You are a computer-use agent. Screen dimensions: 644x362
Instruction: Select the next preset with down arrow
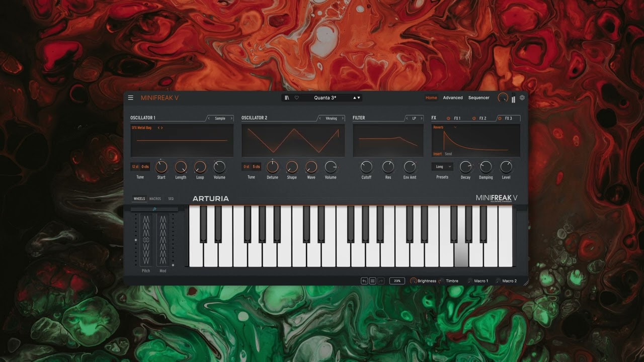tap(359, 98)
